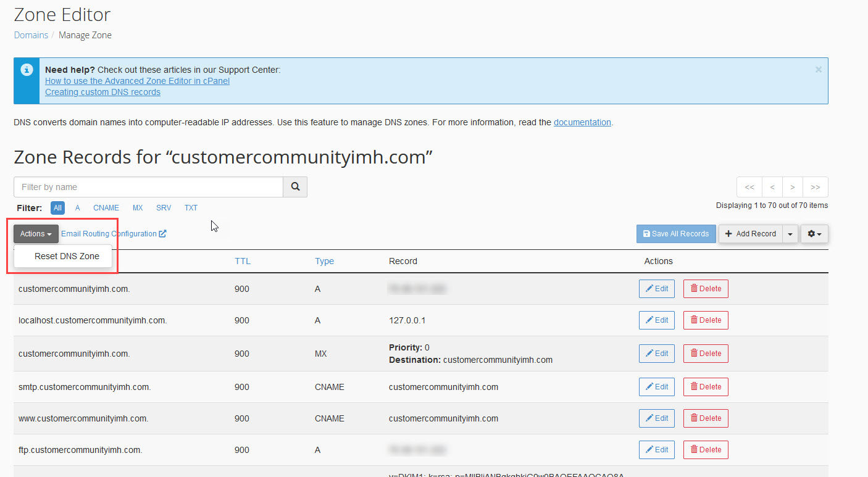Filter records by MX type
Image resolution: width=868 pixels, height=477 pixels.
pos(138,208)
